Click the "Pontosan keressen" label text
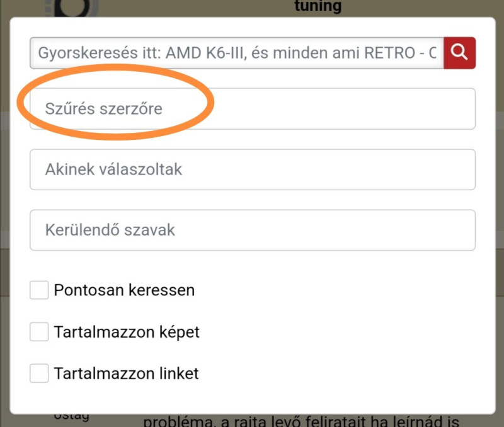504x427 pixels. 124,290
